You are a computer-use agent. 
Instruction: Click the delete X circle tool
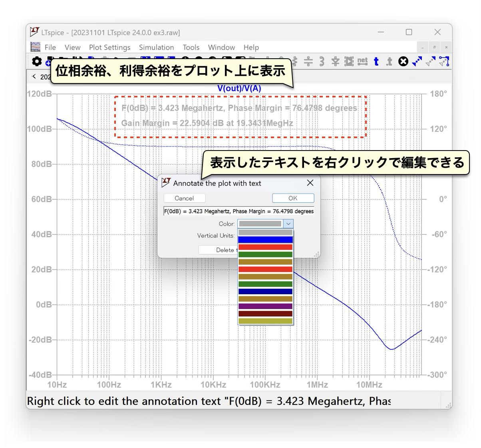pos(403,61)
